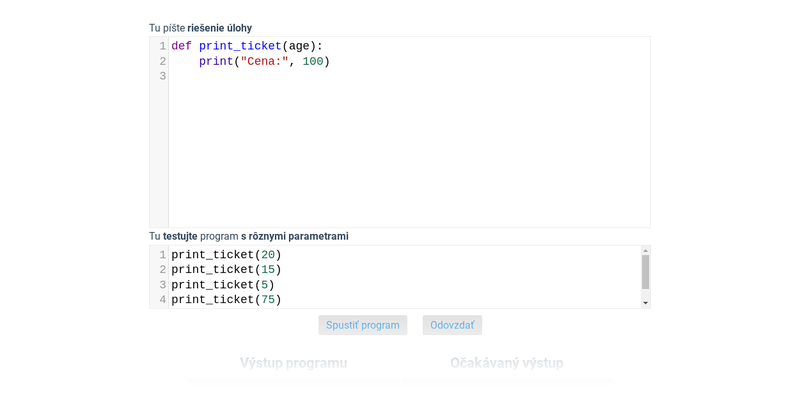
Task: Click print_ticket(5) test line
Action: (x=222, y=284)
